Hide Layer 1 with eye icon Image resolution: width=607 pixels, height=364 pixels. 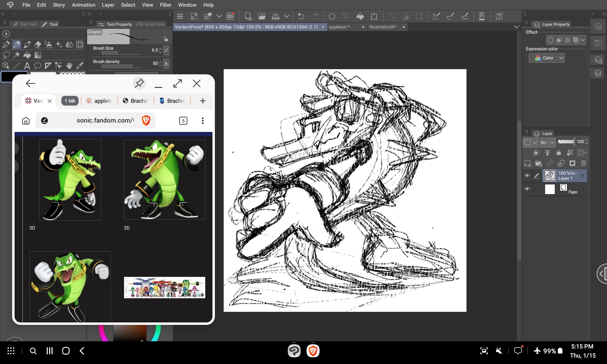coord(527,176)
